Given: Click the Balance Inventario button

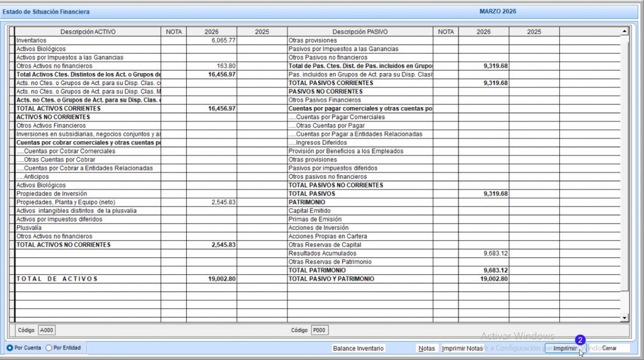Looking at the screenshot, I should [358, 348].
